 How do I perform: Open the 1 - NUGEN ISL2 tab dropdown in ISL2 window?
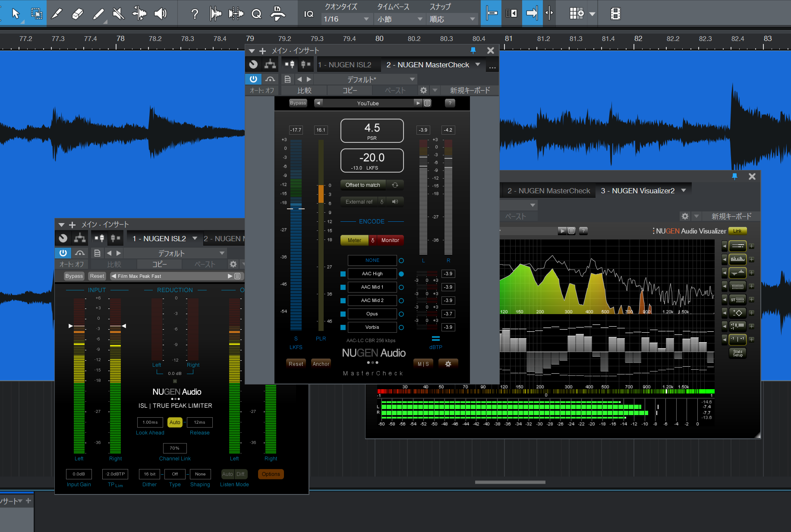click(x=195, y=238)
